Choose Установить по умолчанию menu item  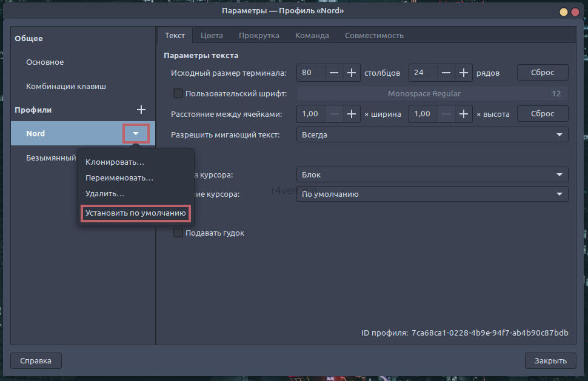click(x=135, y=213)
